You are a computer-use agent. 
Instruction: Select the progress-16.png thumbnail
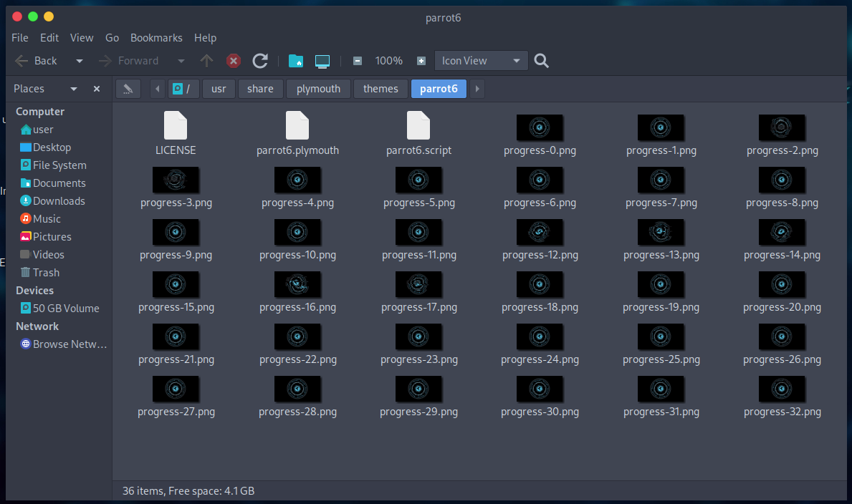tap(297, 285)
